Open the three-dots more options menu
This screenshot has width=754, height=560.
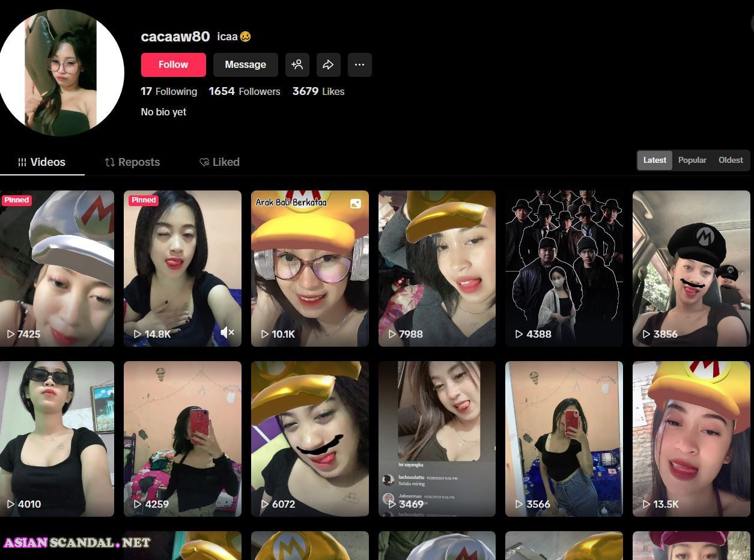(x=360, y=65)
